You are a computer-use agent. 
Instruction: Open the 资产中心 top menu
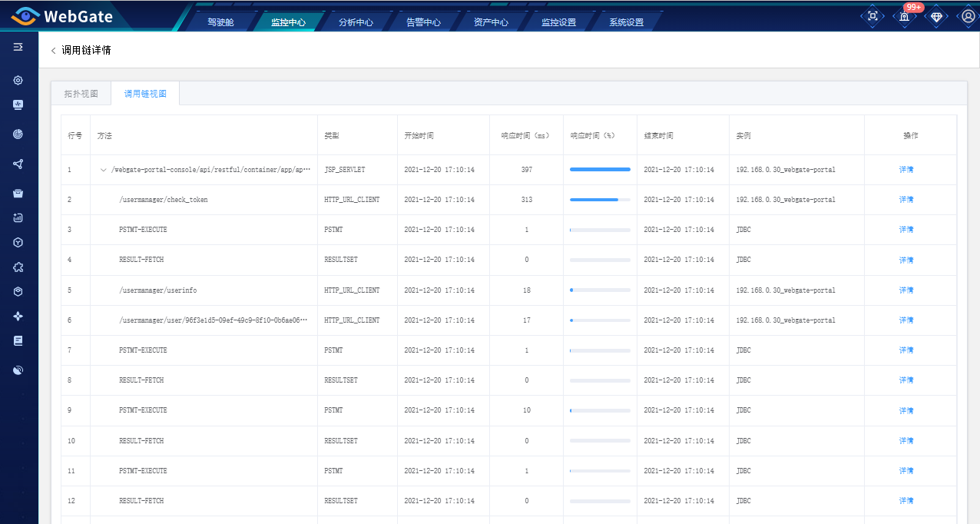pyautogui.click(x=491, y=22)
